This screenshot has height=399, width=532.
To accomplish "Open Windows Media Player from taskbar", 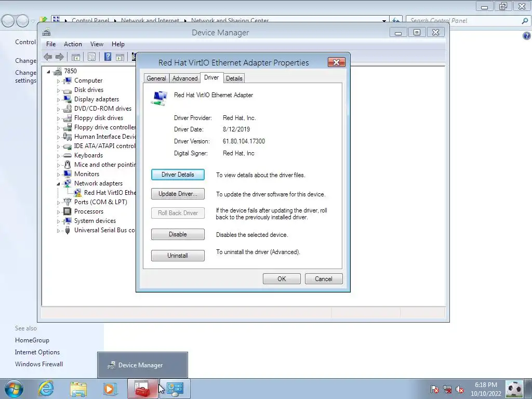I will 109,389.
